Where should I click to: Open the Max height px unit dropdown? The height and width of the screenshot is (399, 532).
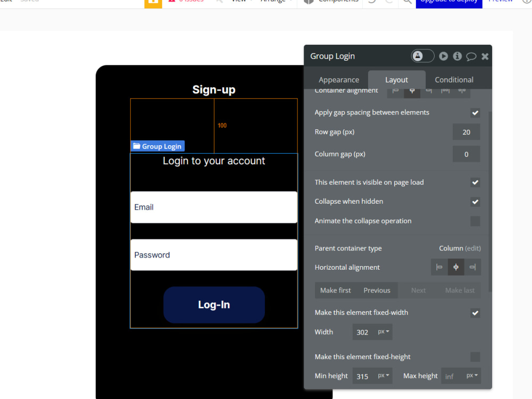[x=472, y=376]
